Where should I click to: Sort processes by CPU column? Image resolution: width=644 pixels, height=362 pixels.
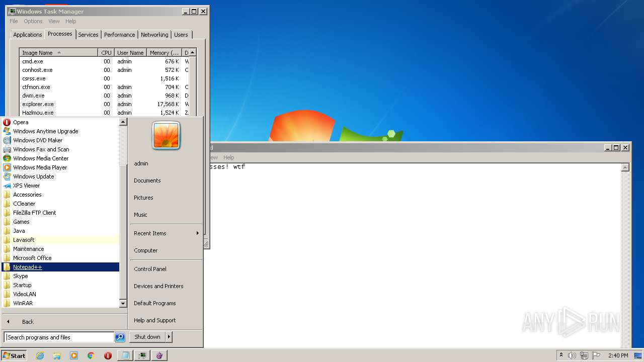point(106,53)
